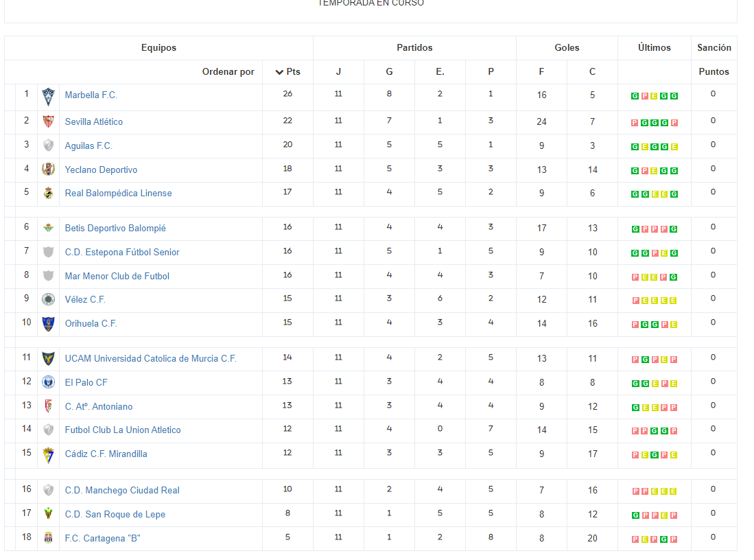The height and width of the screenshot is (560, 754).
Task: Click the Marbella F.C. team crest
Action: coord(48,97)
